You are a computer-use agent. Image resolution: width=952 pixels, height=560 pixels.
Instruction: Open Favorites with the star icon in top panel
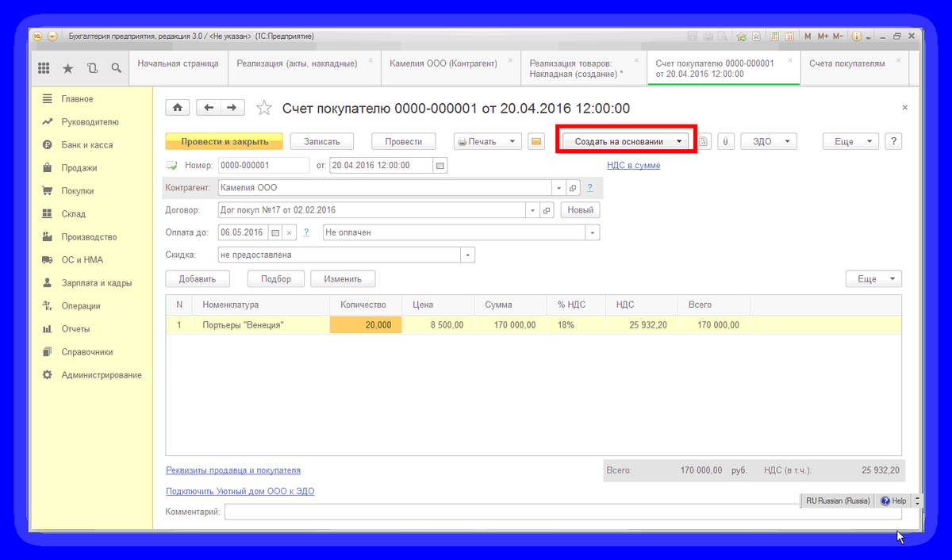coord(67,68)
